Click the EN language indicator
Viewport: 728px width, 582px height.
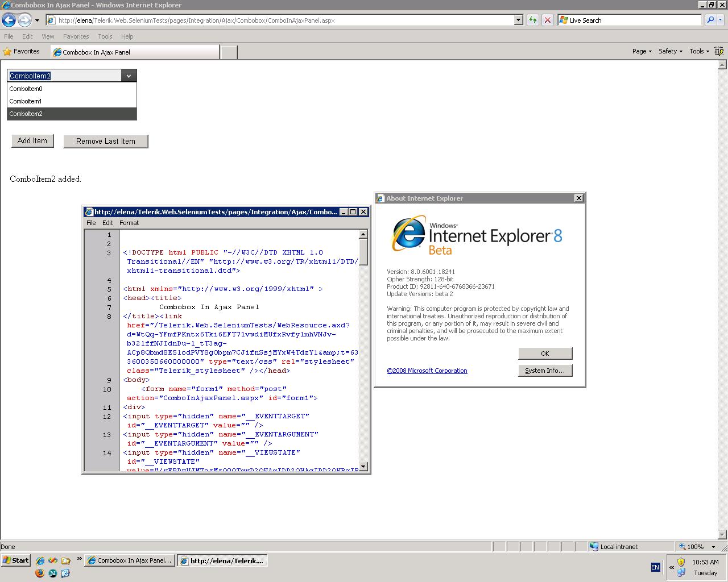(x=655, y=567)
